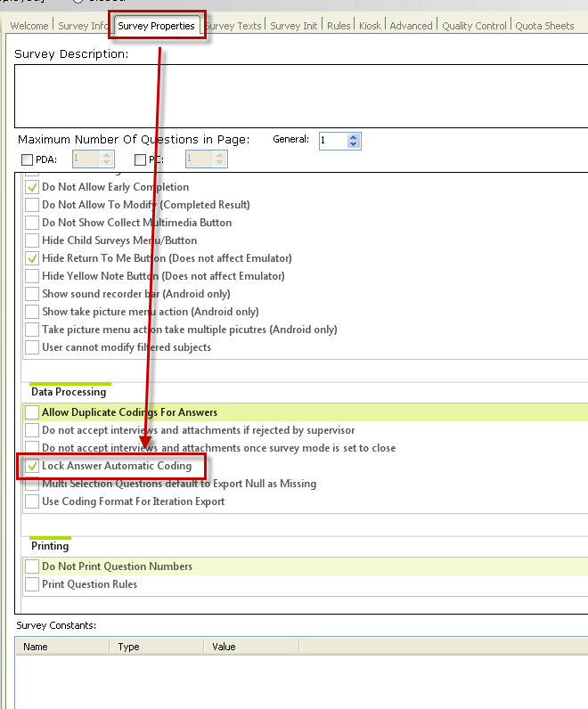Image resolution: width=588 pixels, height=709 pixels.
Task: Switch to the Kiosk tab
Action: pos(370,26)
